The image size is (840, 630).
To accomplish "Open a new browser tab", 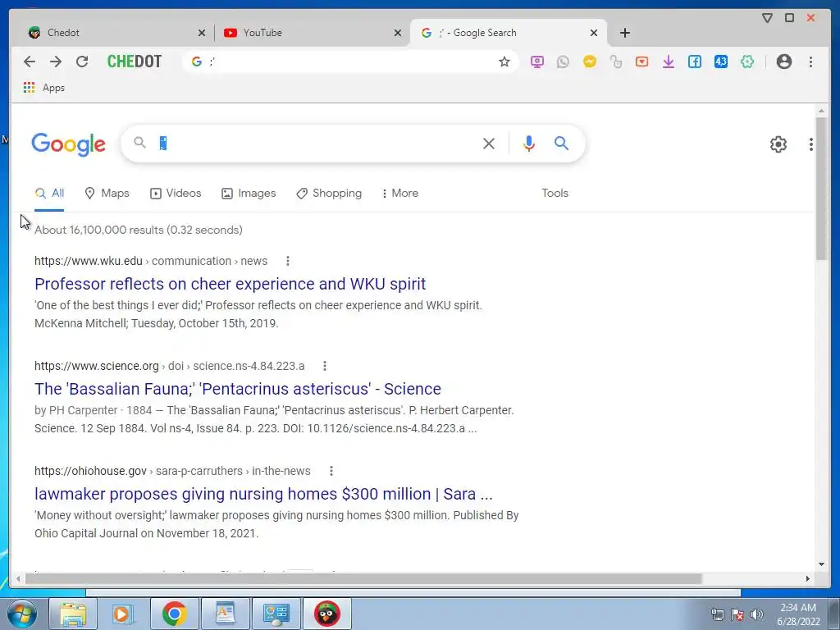I will 624,33.
